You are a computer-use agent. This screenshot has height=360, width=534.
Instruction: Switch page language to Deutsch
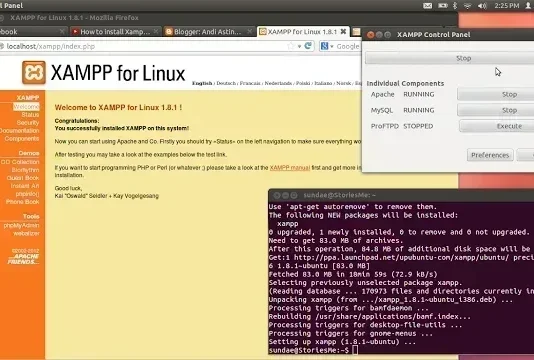pos(226,83)
